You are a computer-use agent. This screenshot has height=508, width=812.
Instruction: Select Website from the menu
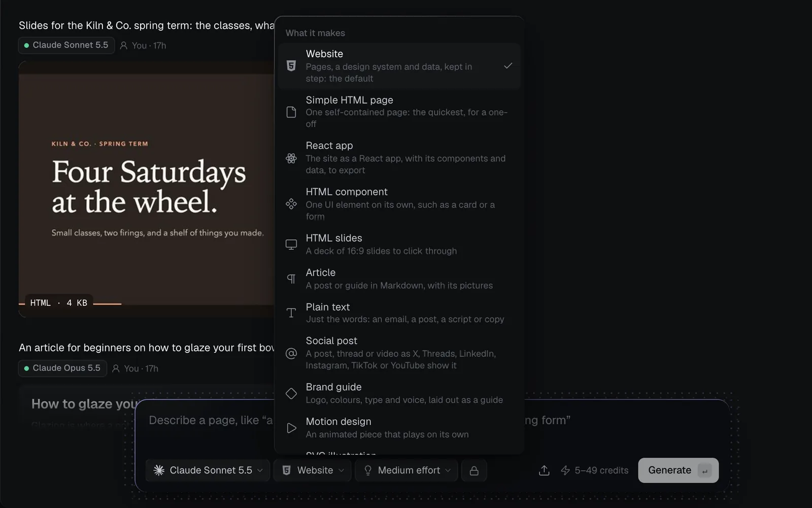pyautogui.click(x=399, y=66)
